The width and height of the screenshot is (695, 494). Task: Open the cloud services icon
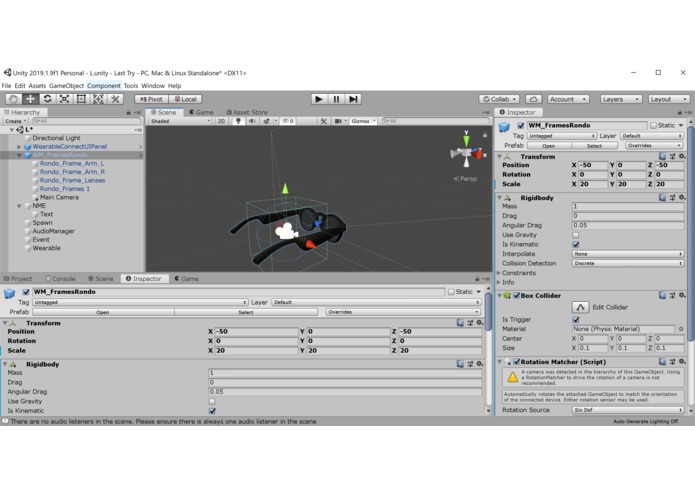534,99
